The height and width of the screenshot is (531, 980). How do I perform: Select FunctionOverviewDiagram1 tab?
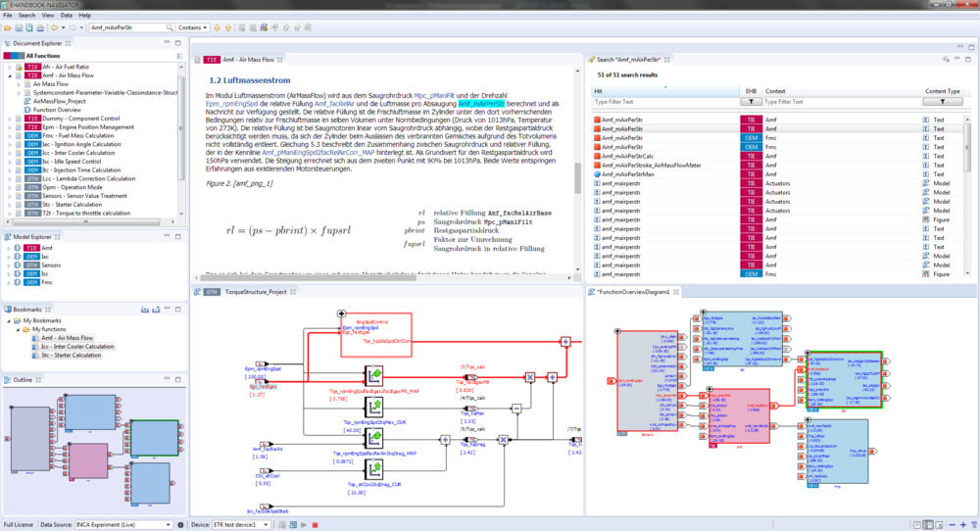click(x=634, y=292)
